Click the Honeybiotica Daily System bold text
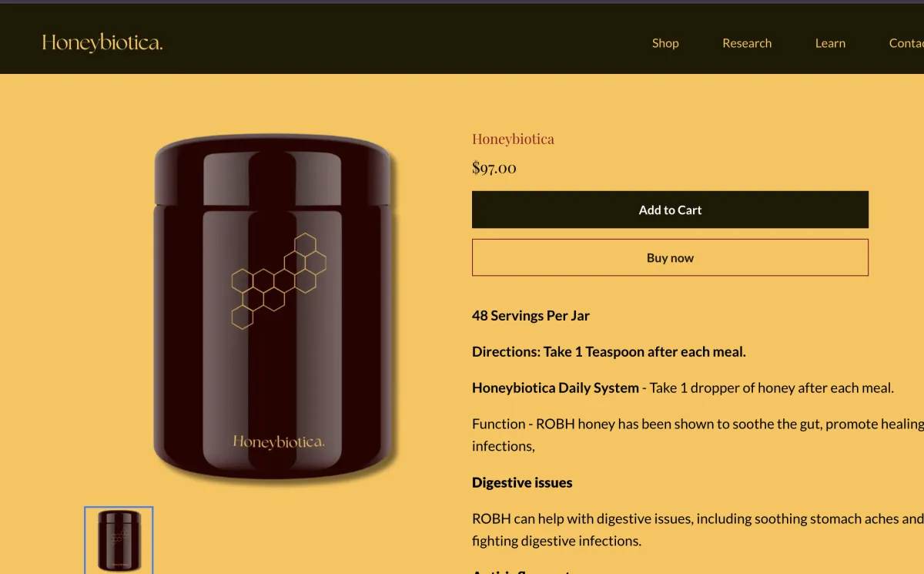 pos(555,388)
